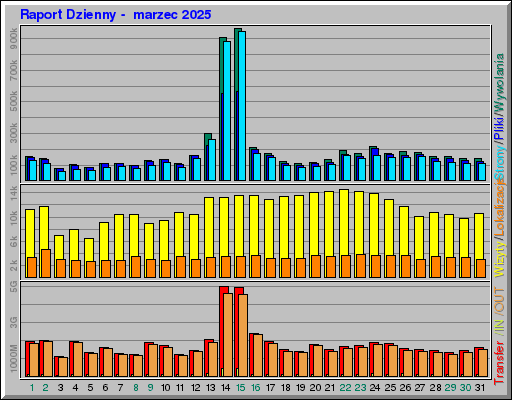Click the red 'Transfer' legend label
This screenshot has width=512, height=400.
(x=500, y=362)
